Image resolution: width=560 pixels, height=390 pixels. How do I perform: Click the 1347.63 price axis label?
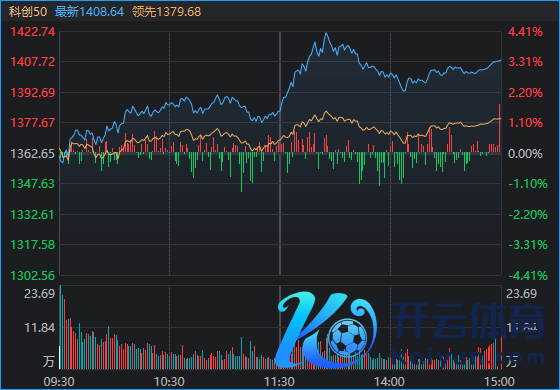[x=33, y=184]
